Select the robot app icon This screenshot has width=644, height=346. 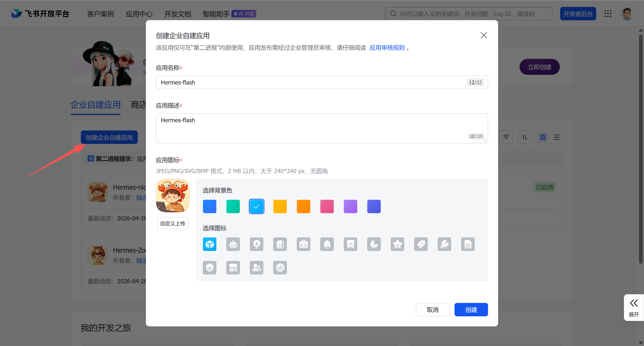pyautogui.click(x=233, y=244)
